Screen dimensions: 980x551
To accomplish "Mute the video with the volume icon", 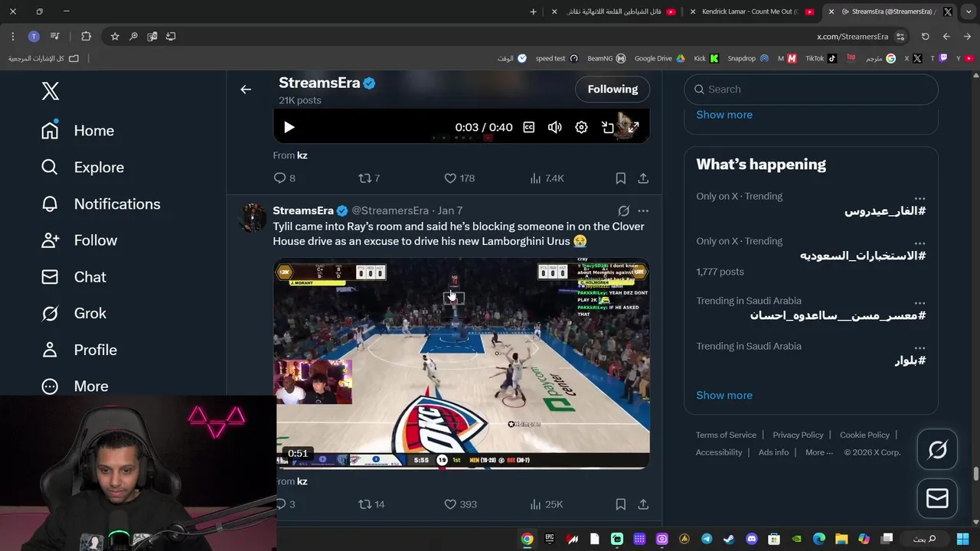I will (555, 128).
